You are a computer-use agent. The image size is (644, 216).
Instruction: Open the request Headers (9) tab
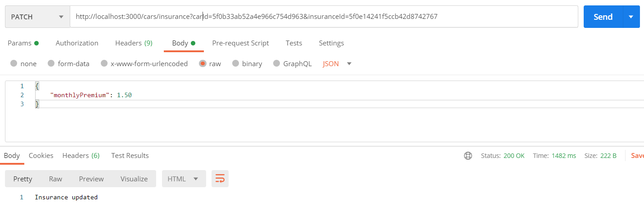(x=134, y=43)
